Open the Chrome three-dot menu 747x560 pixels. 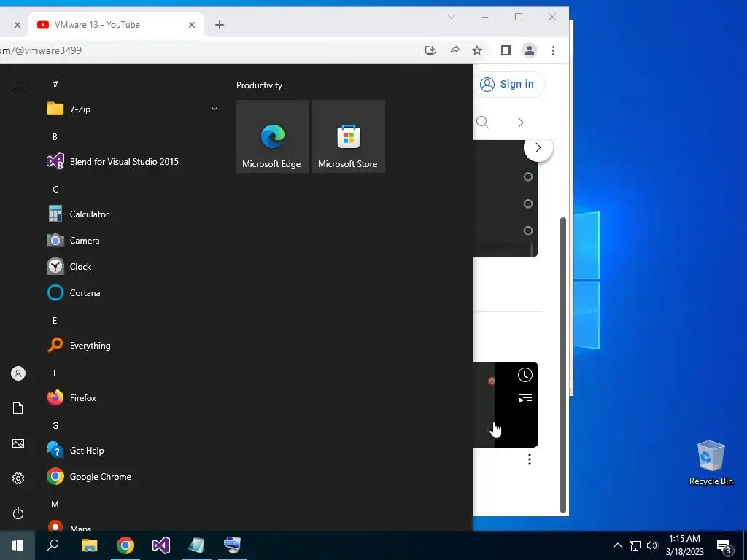[x=553, y=50]
